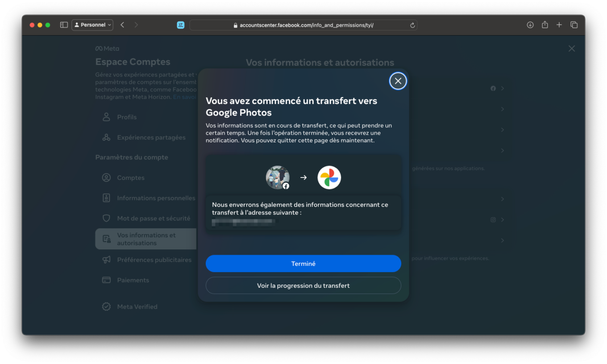Click the Préférences publicitaires megaphone icon
Image resolution: width=607 pixels, height=364 pixels.
pyautogui.click(x=106, y=260)
